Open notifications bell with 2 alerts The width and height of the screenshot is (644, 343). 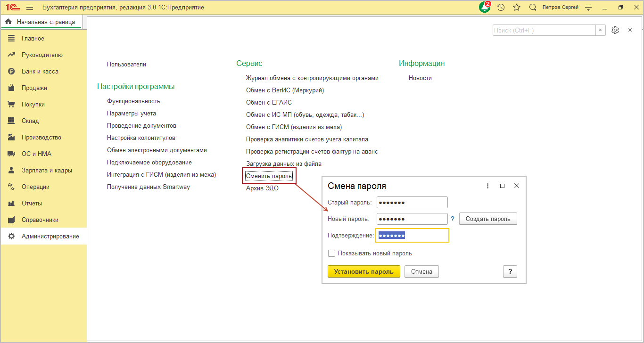click(x=485, y=7)
